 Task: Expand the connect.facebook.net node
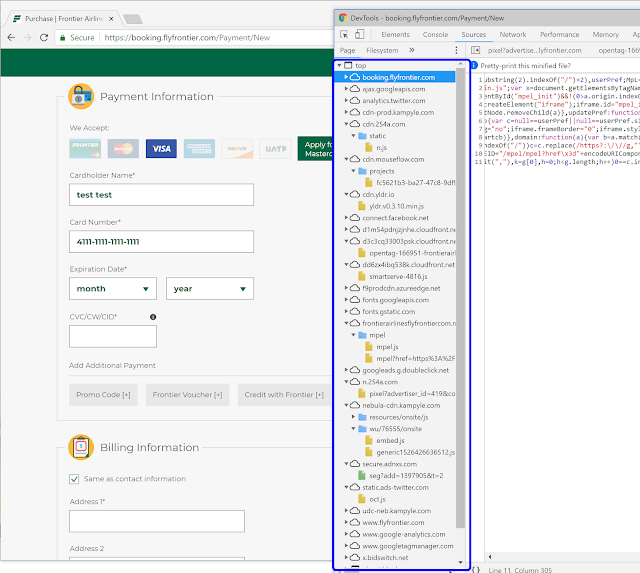pos(346,218)
